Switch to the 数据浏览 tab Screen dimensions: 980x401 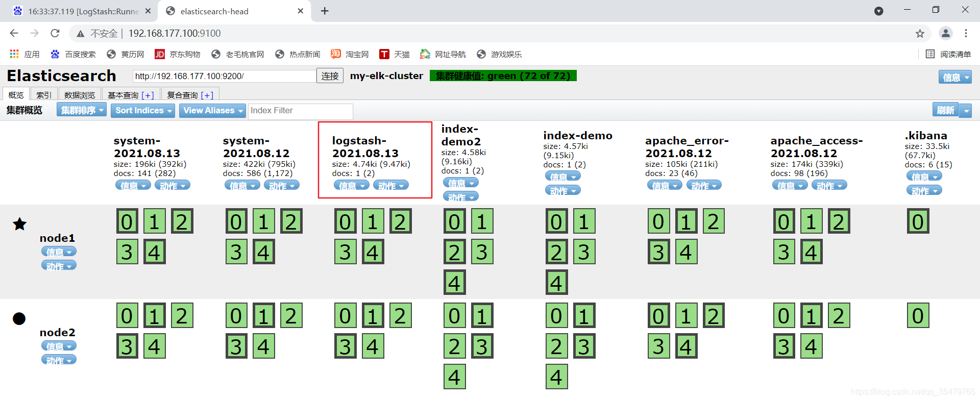(80, 95)
